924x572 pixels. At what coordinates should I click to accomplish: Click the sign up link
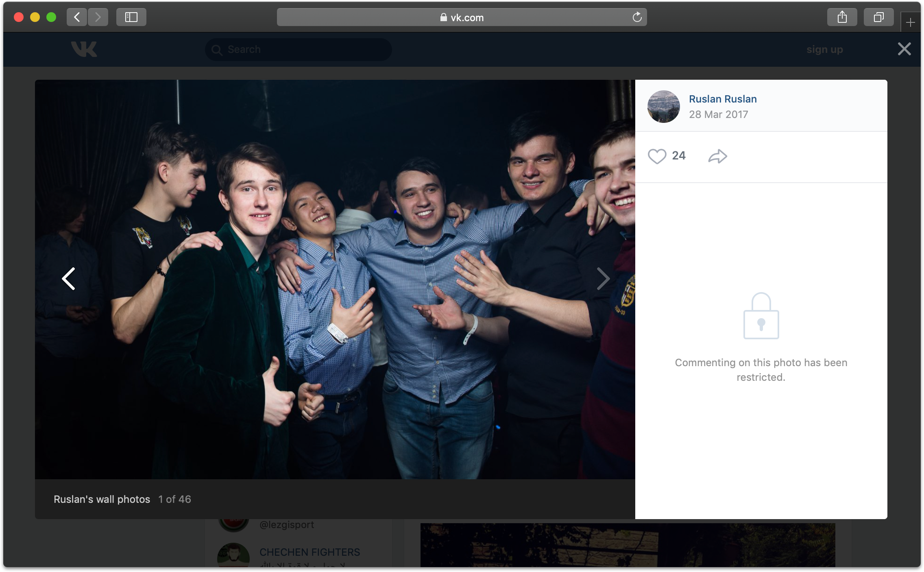click(x=824, y=50)
